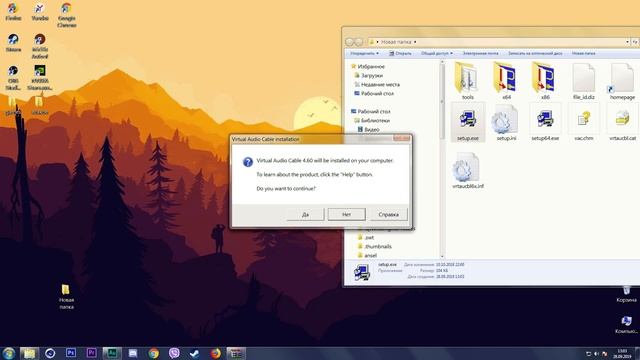
Task: Decline installation with the Нет button
Action: (346, 214)
